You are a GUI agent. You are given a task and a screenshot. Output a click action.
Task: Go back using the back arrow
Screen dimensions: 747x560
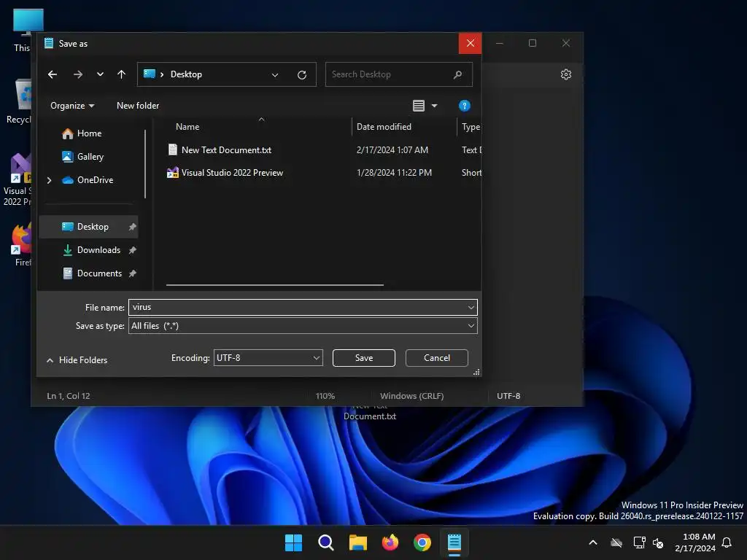[x=53, y=74]
